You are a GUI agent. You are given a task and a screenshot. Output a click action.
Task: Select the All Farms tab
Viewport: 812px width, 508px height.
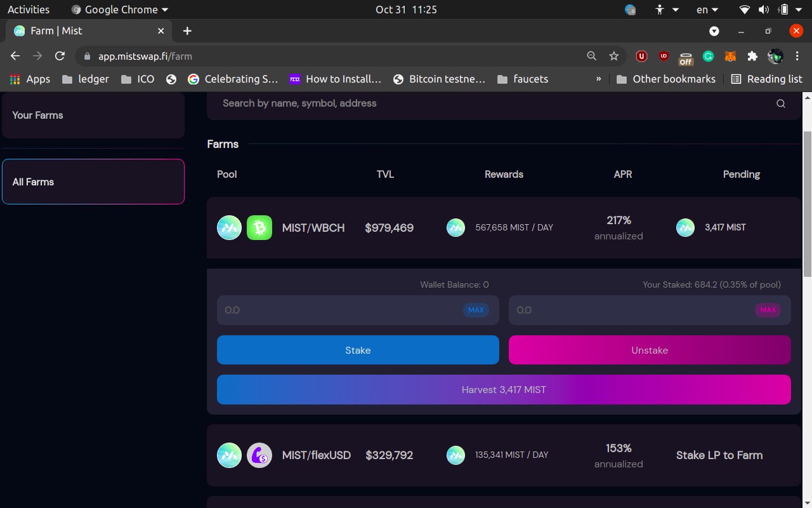(93, 182)
